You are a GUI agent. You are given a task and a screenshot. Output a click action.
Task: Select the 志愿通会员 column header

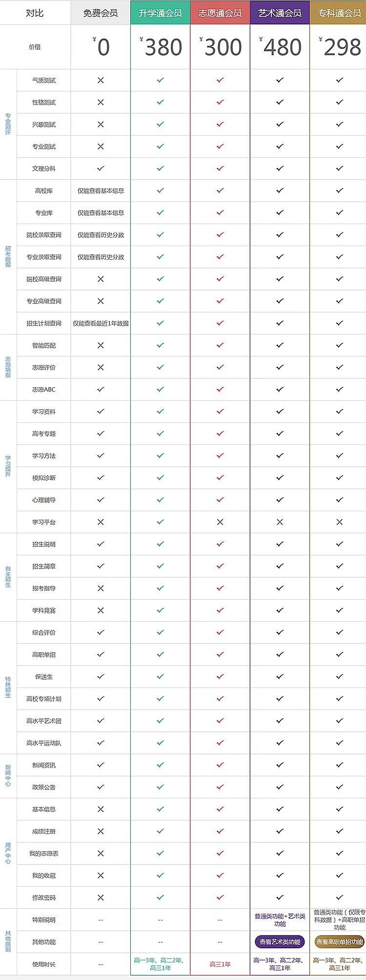point(220,13)
